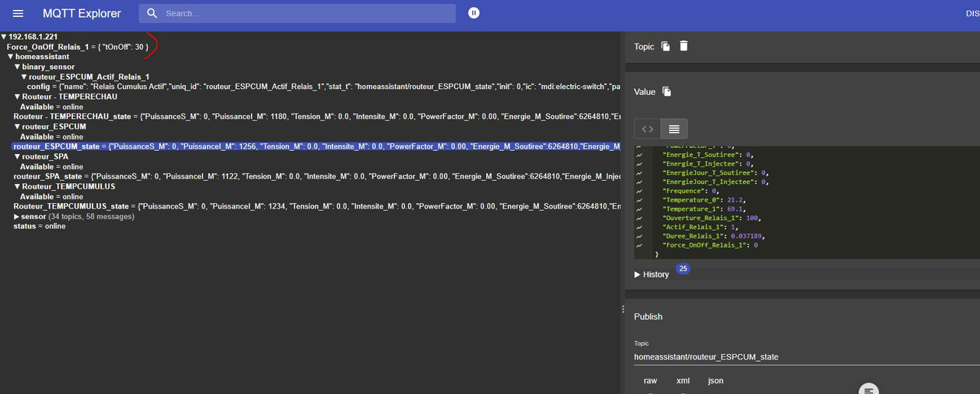The image size is (980, 394).
Task: Collapse routeur_ESPCUM_Actif_Relais_1 node
Action: pos(24,77)
